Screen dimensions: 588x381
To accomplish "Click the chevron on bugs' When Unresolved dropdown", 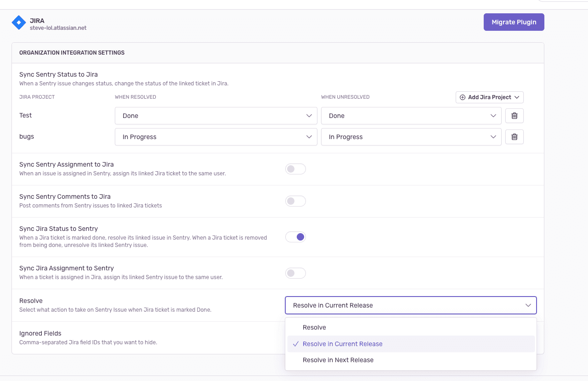I will 493,137.
